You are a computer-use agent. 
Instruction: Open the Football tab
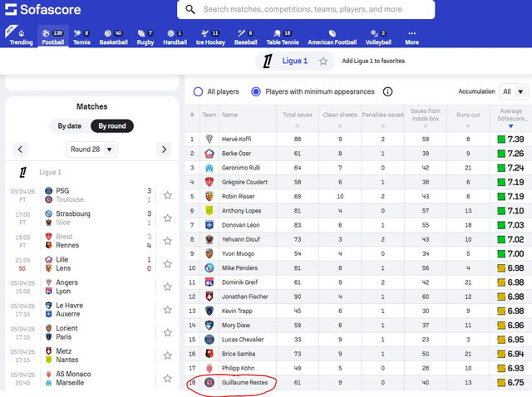point(53,37)
